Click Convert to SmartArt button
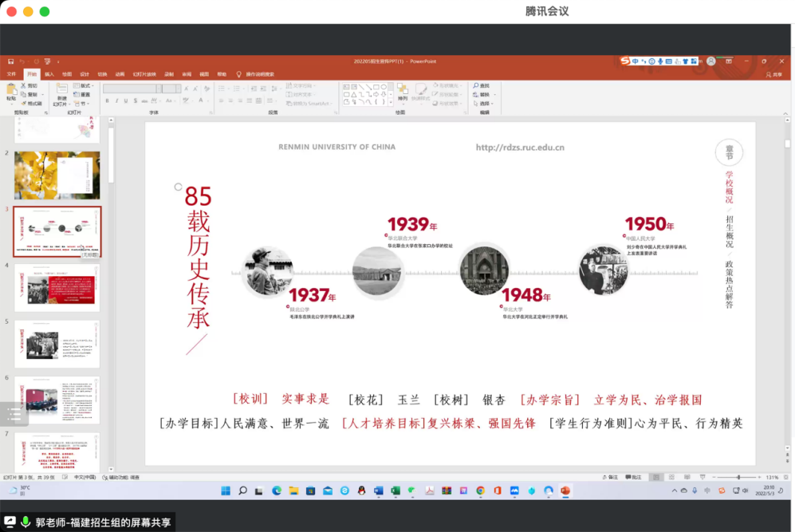The width and height of the screenshot is (795, 532). click(309, 104)
